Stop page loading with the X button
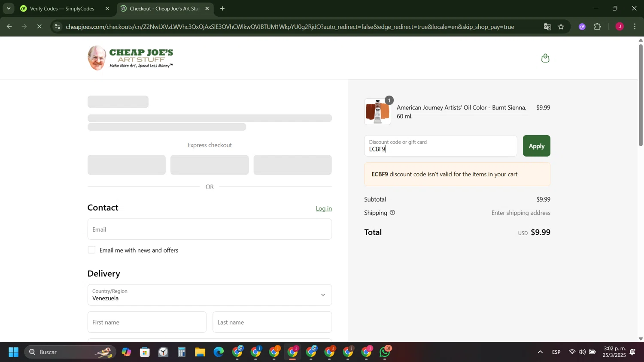The width and height of the screenshot is (644, 362). [39, 27]
